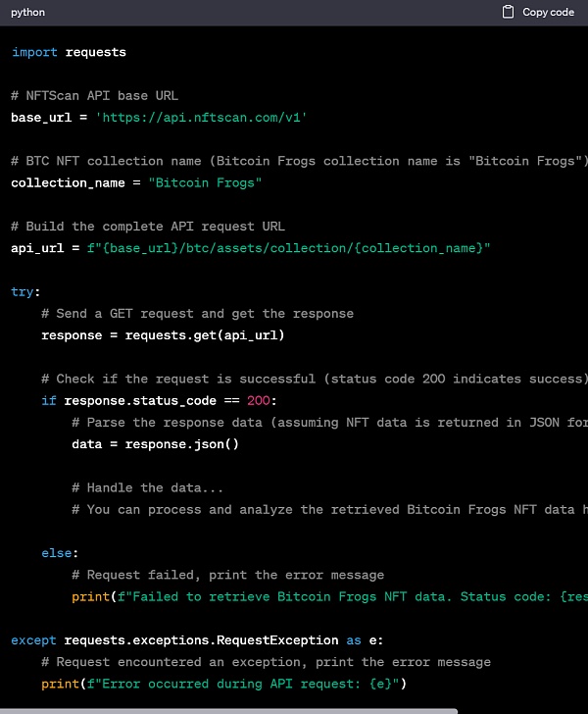The image size is (588, 714).
Task: Click the python language label
Action: [x=27, y=12]
